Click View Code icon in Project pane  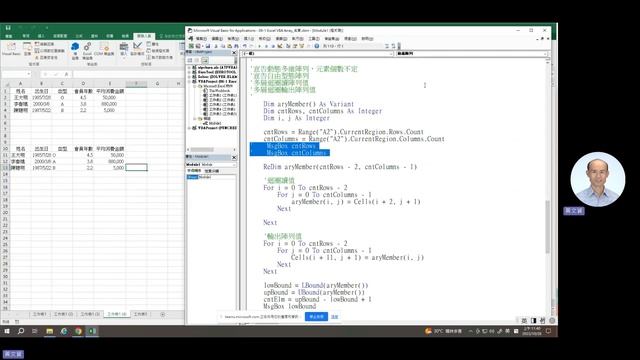click(x=190, y=60)
